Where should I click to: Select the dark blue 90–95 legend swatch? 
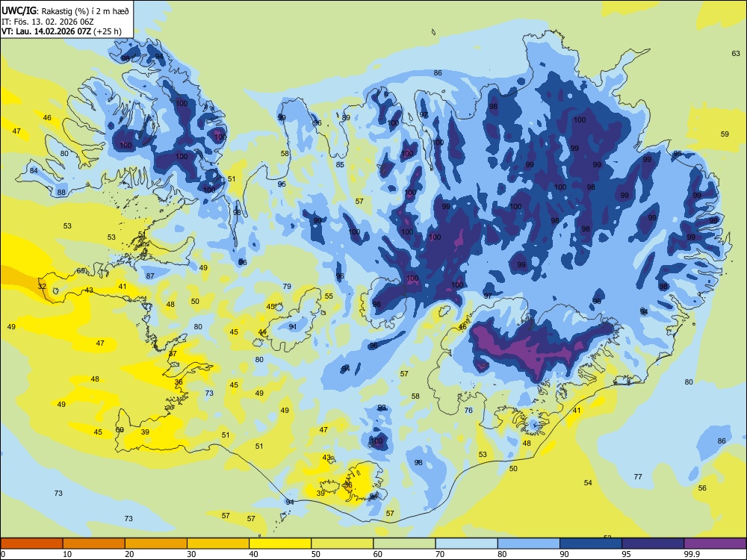tap(591, 544)
